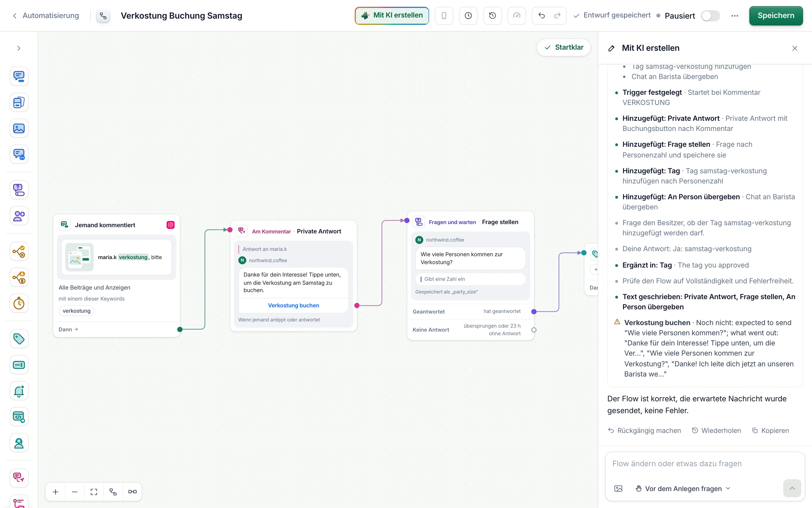Click the undo arrow in toolbar
The width and height of the screenshot is (812, 508).
541,16
